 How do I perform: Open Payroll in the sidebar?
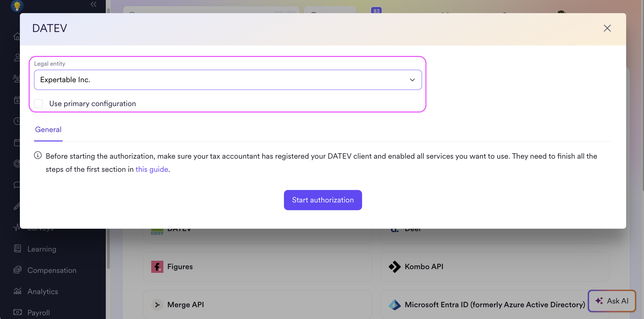[x=38, y=313]
